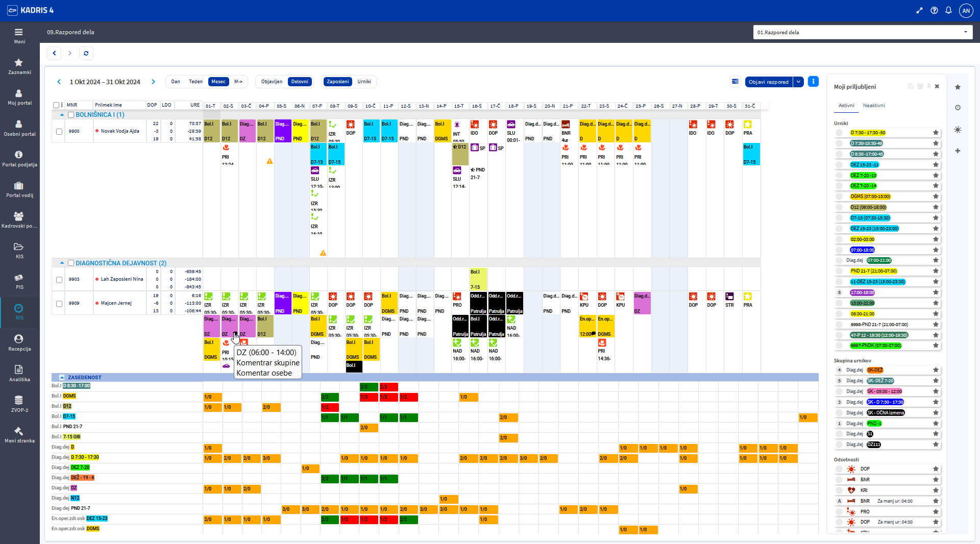Image resolution: width=980 pixels, height=544 pixels.
Task: Click the refresh icon in toolbar
Action: (x=86, y=53)
